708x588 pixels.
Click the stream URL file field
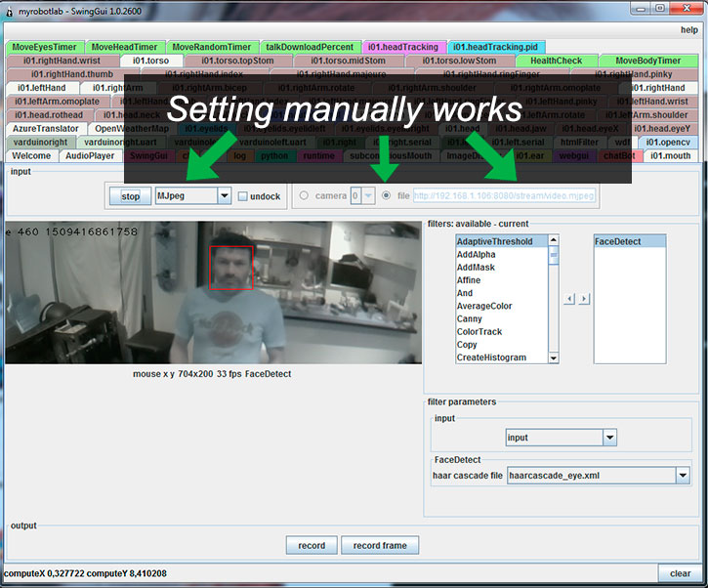pyautogui.click(x=504, y=195)
